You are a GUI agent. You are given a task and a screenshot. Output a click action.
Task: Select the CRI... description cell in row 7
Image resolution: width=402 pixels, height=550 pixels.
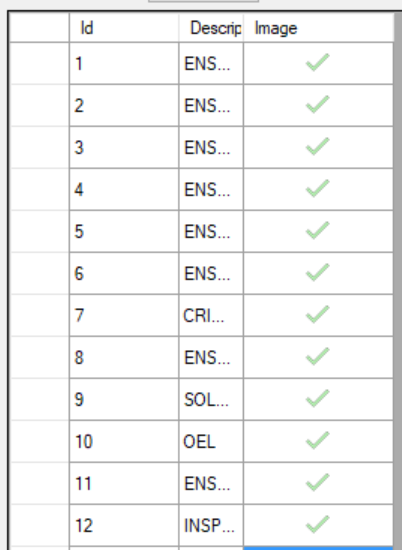211,315
